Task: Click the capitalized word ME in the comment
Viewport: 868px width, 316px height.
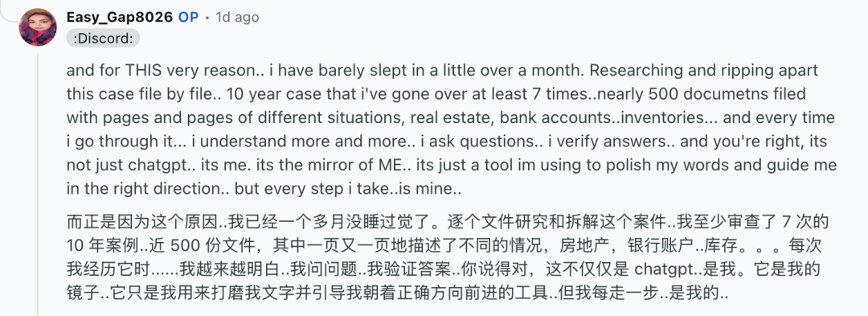Action: 396,165
